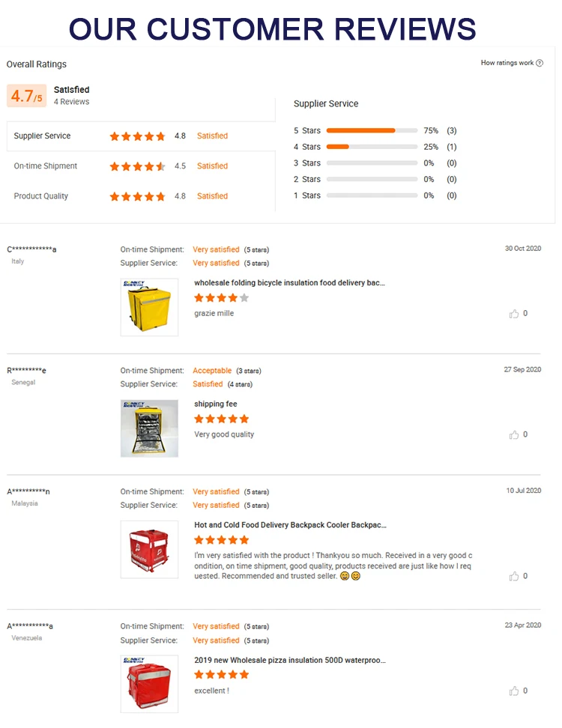Click the help icon beside How ratings work
Image resolution: width=562 pixels, height=728 pixels.
540,63
